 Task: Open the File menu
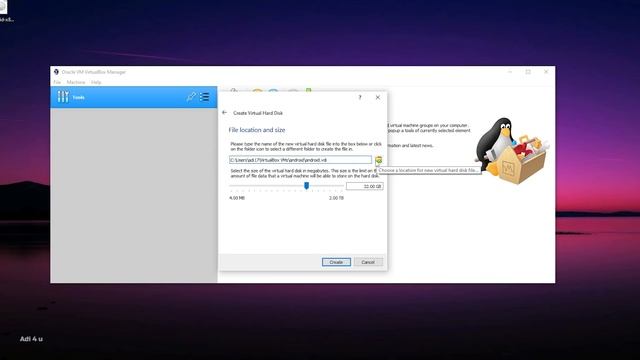pos(57,82)
